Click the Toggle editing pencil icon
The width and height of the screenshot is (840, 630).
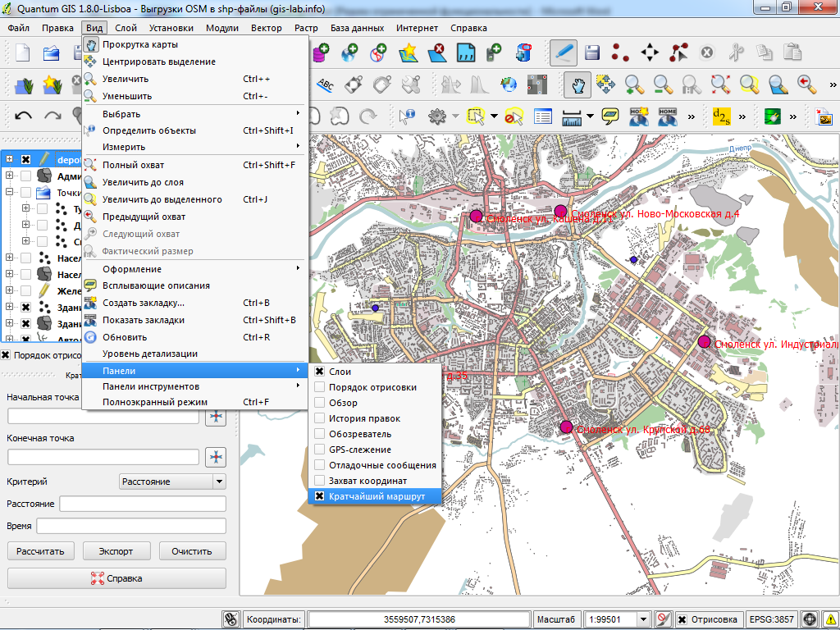[564, 52]
